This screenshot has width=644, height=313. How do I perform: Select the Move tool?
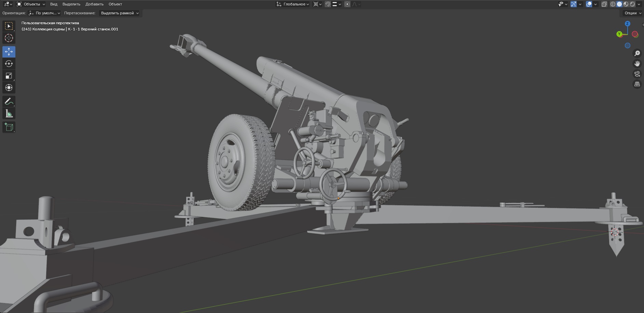click(x=9, y=52)
